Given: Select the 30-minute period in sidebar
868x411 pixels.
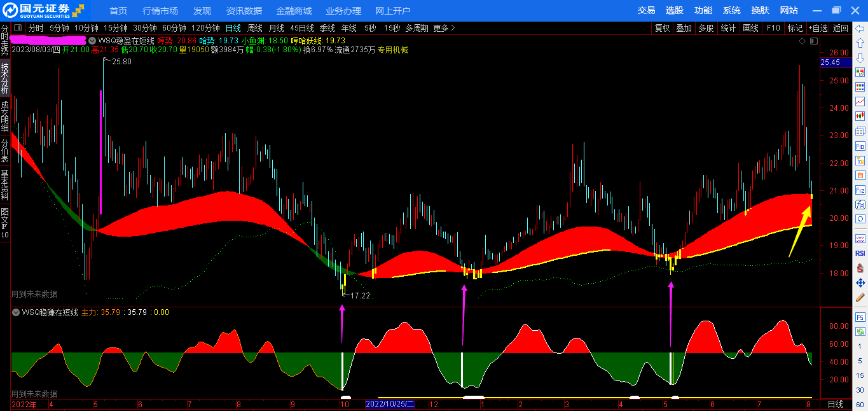Looking at the screenshot, I should point(860,390).
